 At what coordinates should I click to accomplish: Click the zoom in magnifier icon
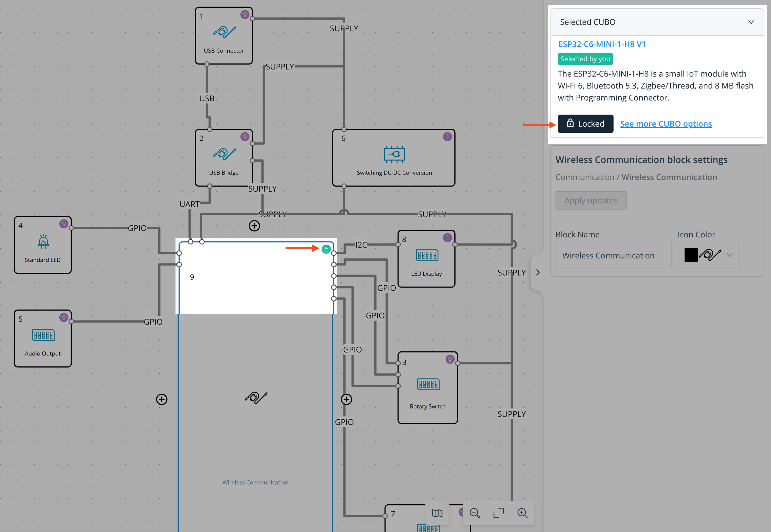522,513
